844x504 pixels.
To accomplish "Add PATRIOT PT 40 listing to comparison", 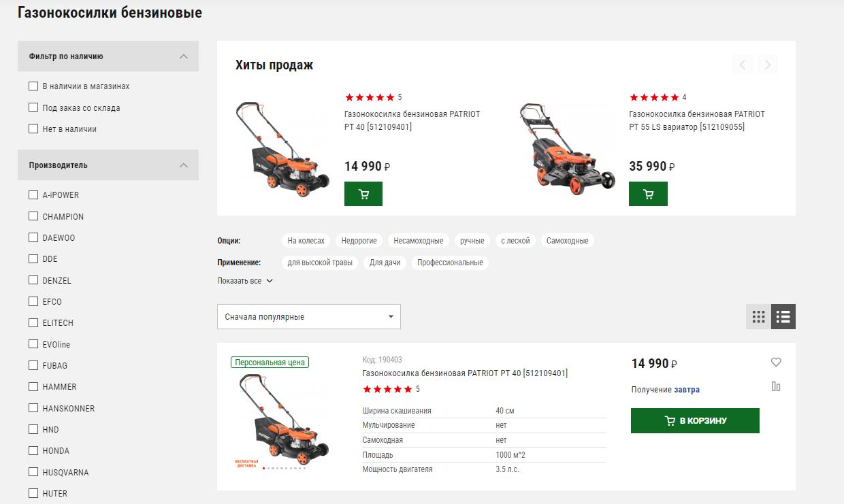I will (776, 386).
